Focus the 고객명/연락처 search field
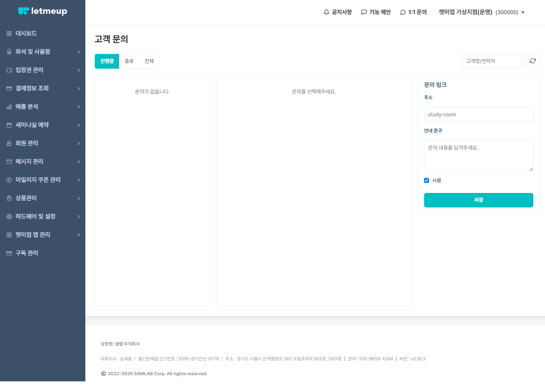545x392 pixels. pos(492,61)
